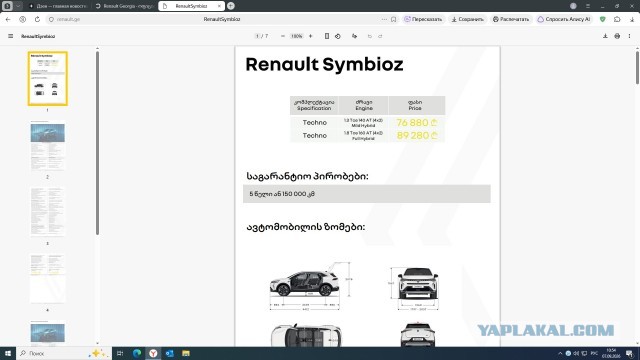This screenshot has width=640, height=360.
Task: Select the RenaultSymbioz PDF tab
Action: 191,6
